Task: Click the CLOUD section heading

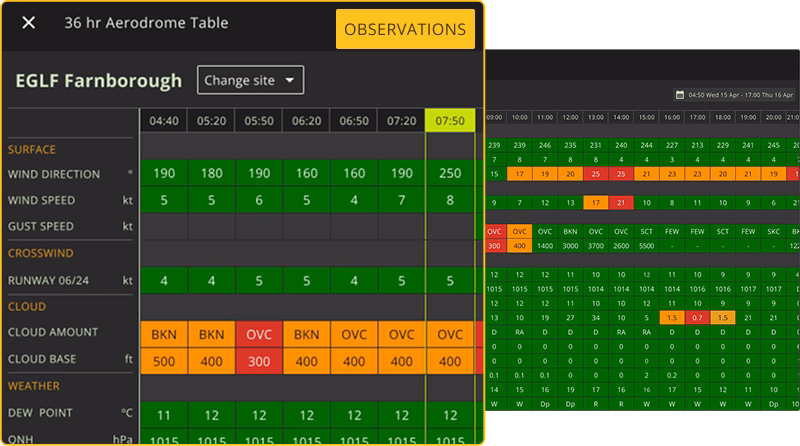Action: click(x=27, y=307)
